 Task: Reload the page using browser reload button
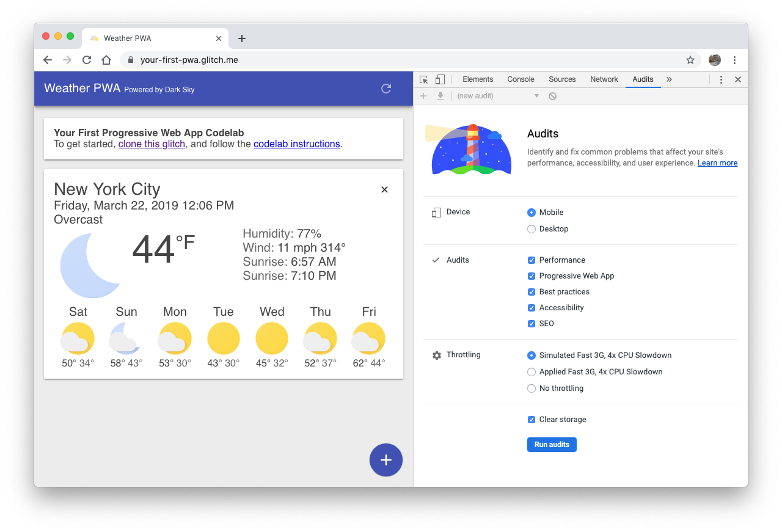pyautogui.click(x=87, y=60)
